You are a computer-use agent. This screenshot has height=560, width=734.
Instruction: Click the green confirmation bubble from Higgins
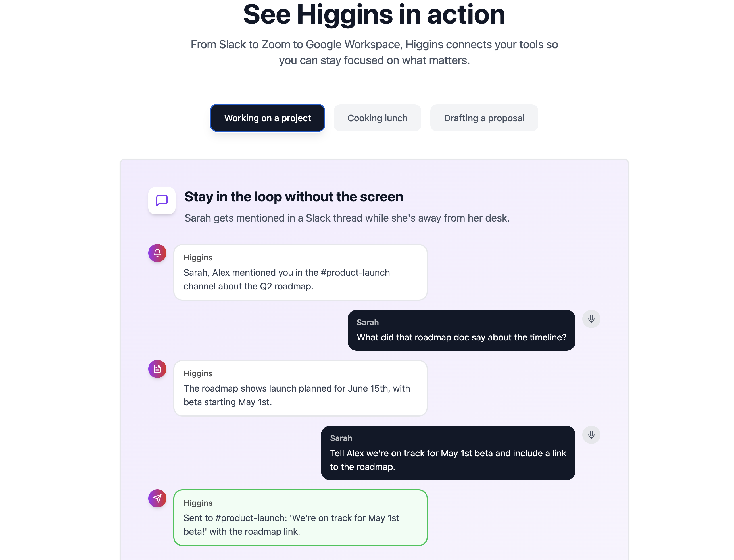[x=300, y=518]
